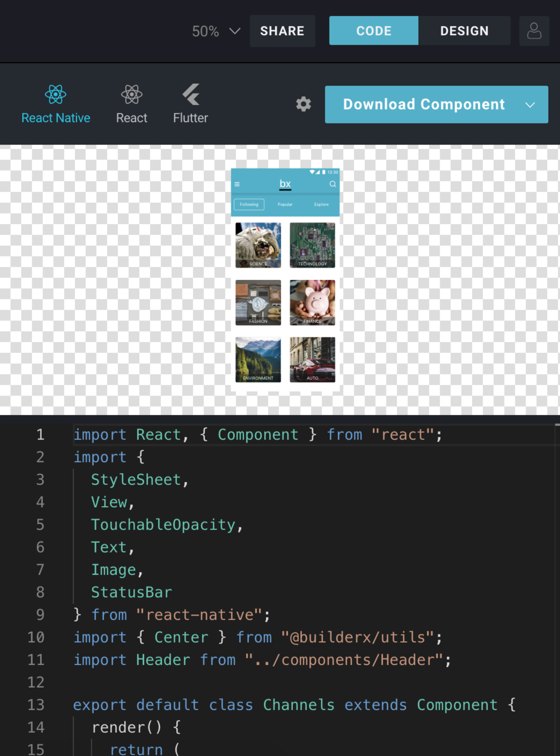This screenshot has height=756, width=560.
Task: Click the Center import name in code
Action: 181,638
